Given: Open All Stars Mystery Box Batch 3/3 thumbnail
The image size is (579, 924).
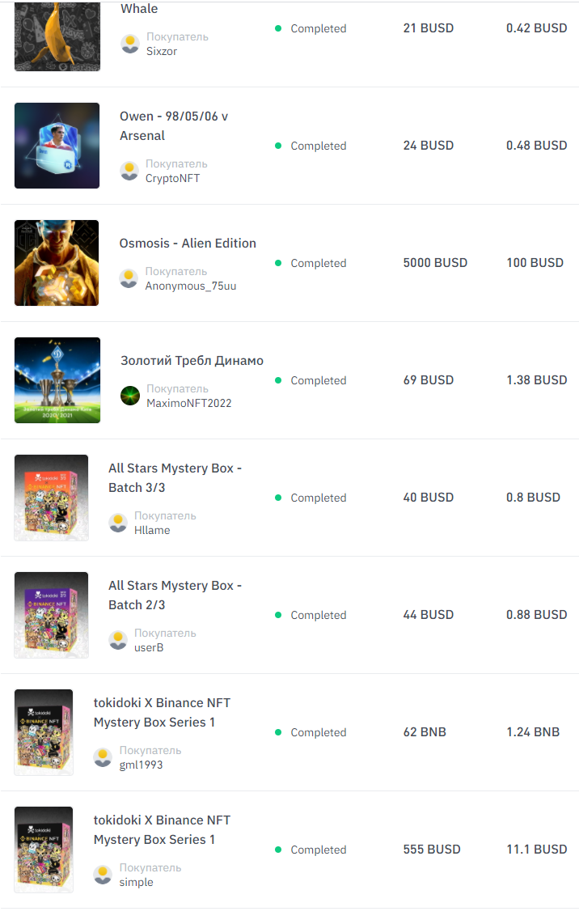Looking at the screenshot, I should [x=51, y=498].
